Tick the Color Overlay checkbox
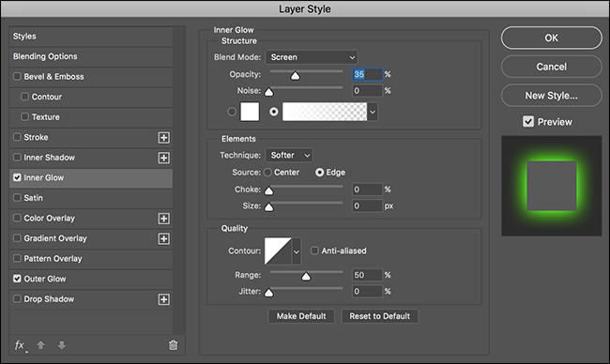 17,218
